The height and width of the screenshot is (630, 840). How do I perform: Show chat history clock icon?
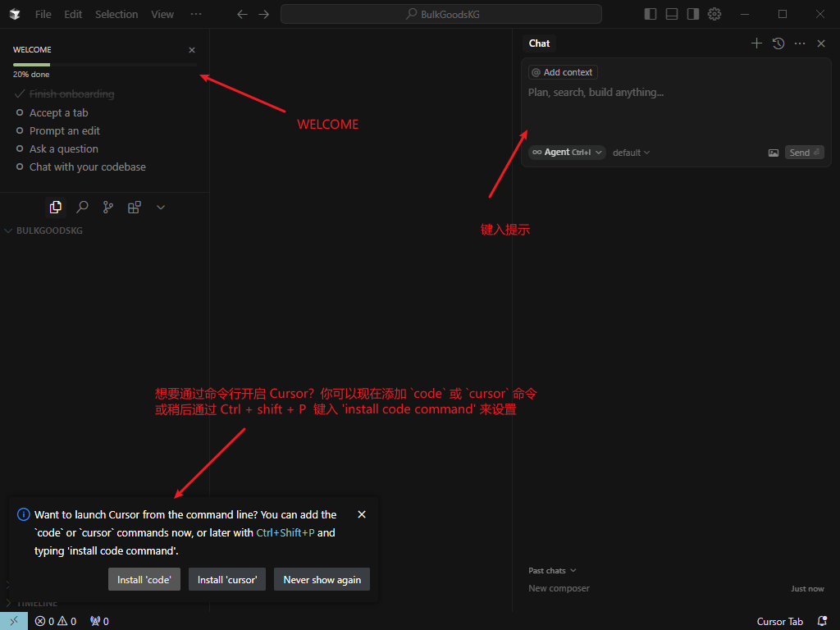778,43
